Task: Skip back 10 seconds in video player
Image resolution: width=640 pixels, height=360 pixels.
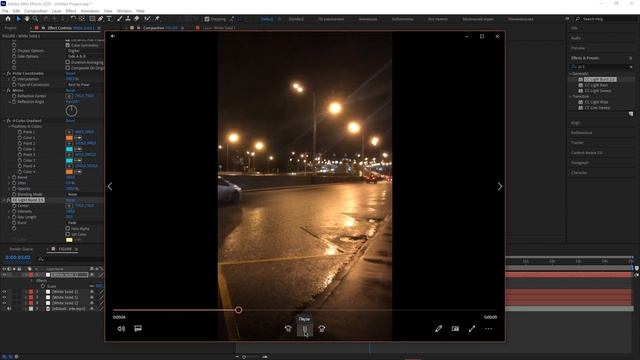Action: point(288,329)
